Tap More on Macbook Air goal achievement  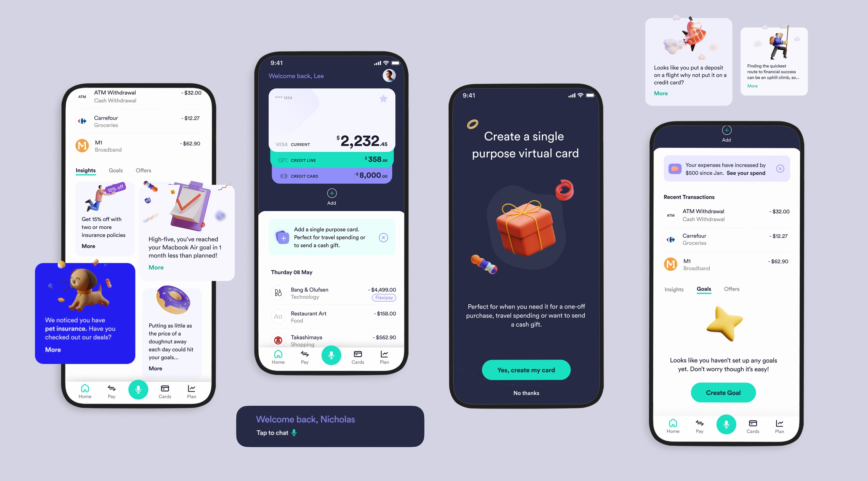tap(155, 267)
